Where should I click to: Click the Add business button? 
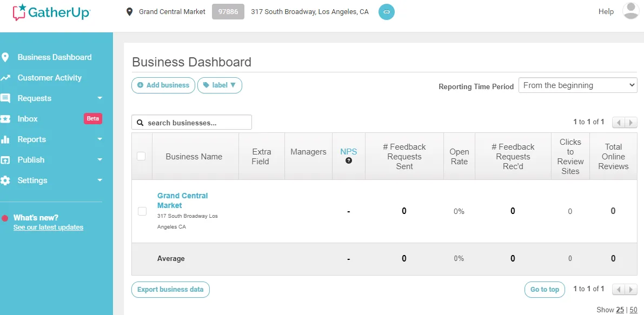pos(163,85)
